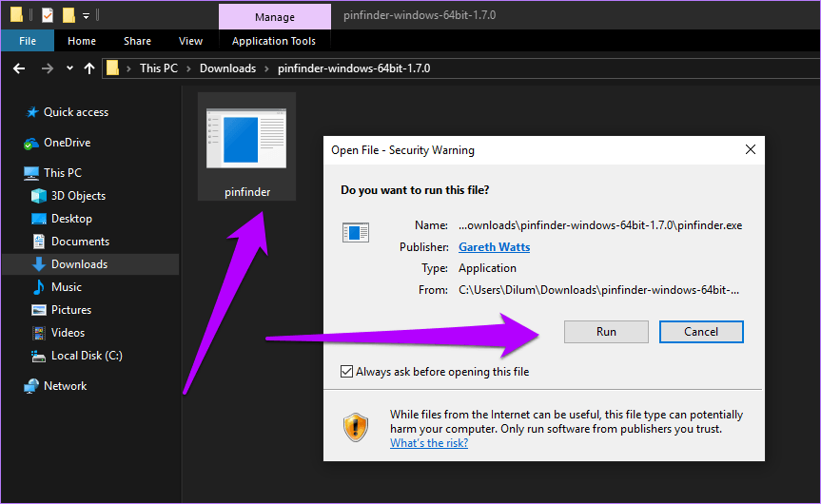Click the Cancel button

701,332
